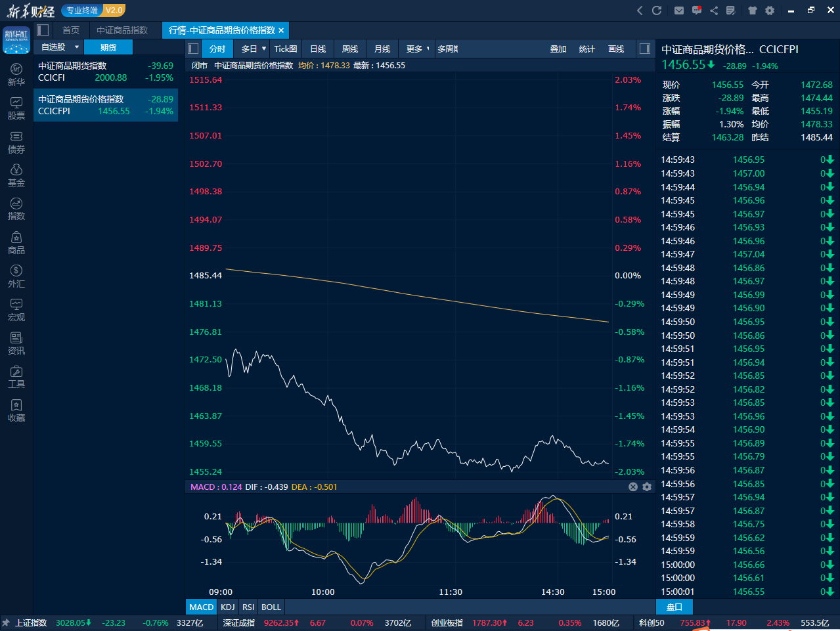Open MACD indicator settings gear
Viewport: 840px width, 631px height.
pyautogui.click(x=647, y=487)
